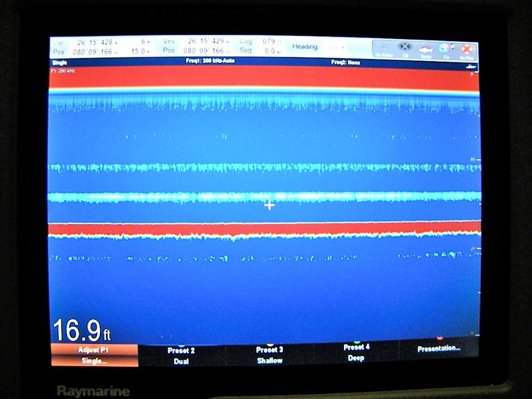The image size is (532, 399).
Task: Select the autopilot Off status icon
Action: tap(405, 49)
